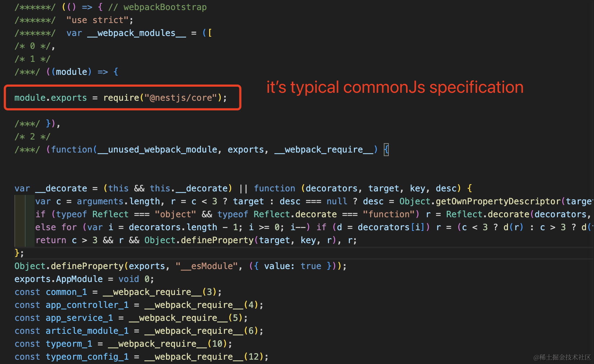
Task: Click __webpack_require__(5) for app_service_1
Action: pyautogui.click(x=186, y=318)
